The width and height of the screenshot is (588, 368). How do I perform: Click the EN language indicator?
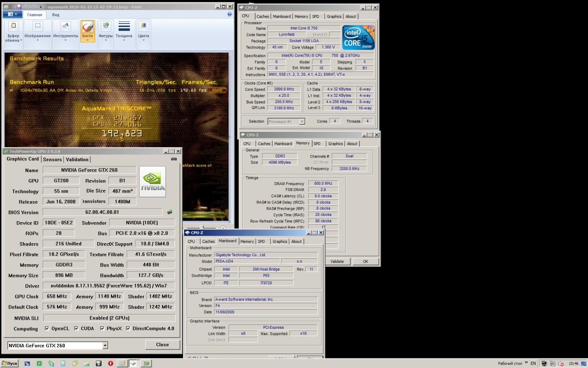[x=533, y=364]
